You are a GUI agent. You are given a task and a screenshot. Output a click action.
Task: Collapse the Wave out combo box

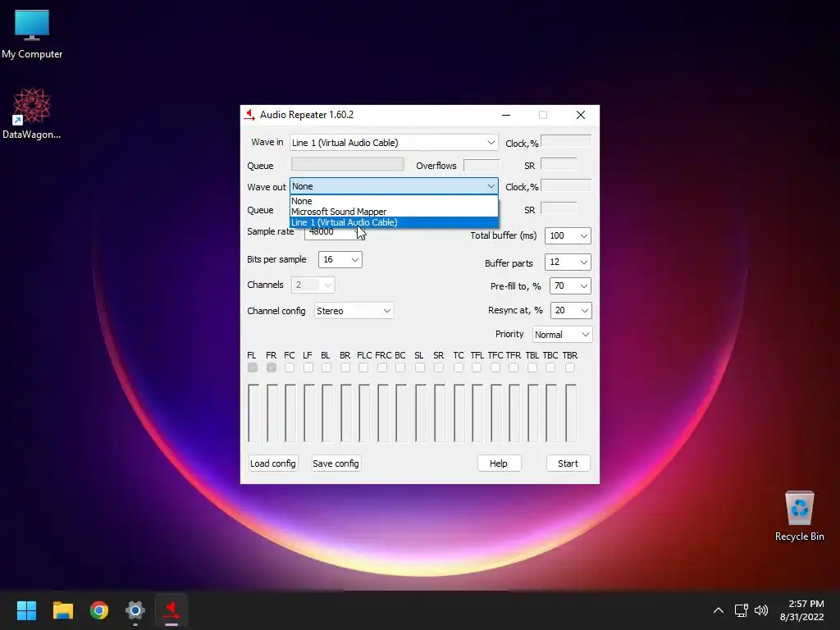click(491, 186)
